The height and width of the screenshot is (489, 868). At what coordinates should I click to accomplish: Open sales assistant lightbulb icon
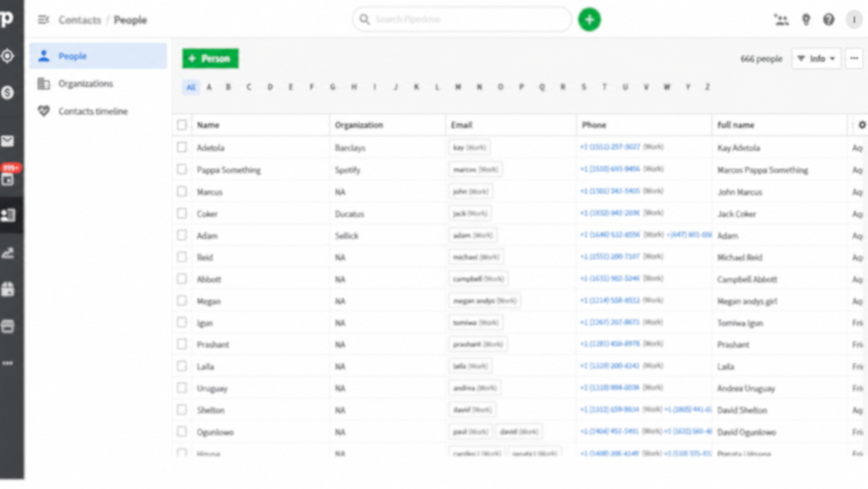pyautogui.click(x=806, y=20)
